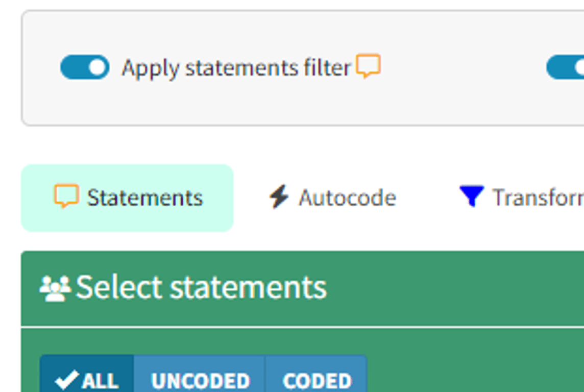Open the Statements tab
This screenshot has height=392, width=584.
tap(127, 198)
